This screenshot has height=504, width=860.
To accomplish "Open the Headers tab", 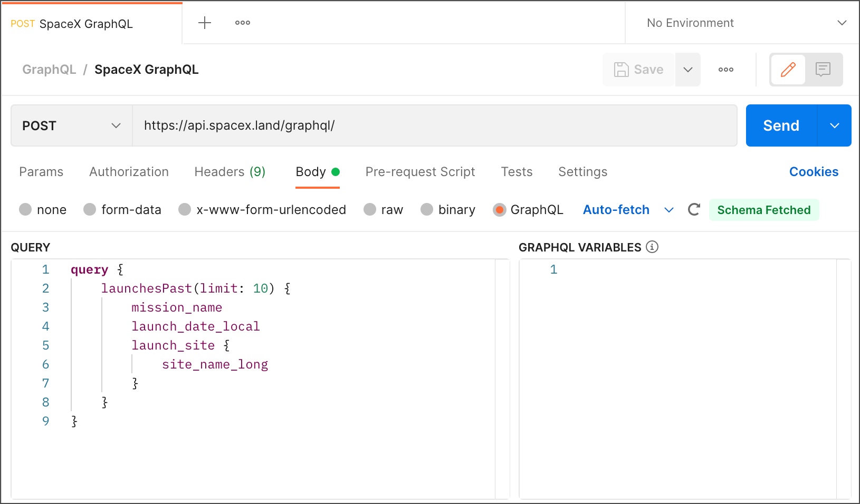I will click(x=230, y=171).
